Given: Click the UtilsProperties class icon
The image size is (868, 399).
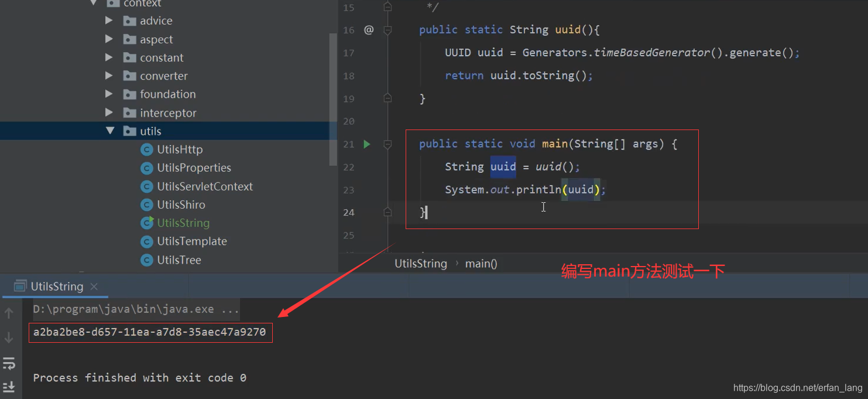Looking at the screenshot, I should click(147, 168).
